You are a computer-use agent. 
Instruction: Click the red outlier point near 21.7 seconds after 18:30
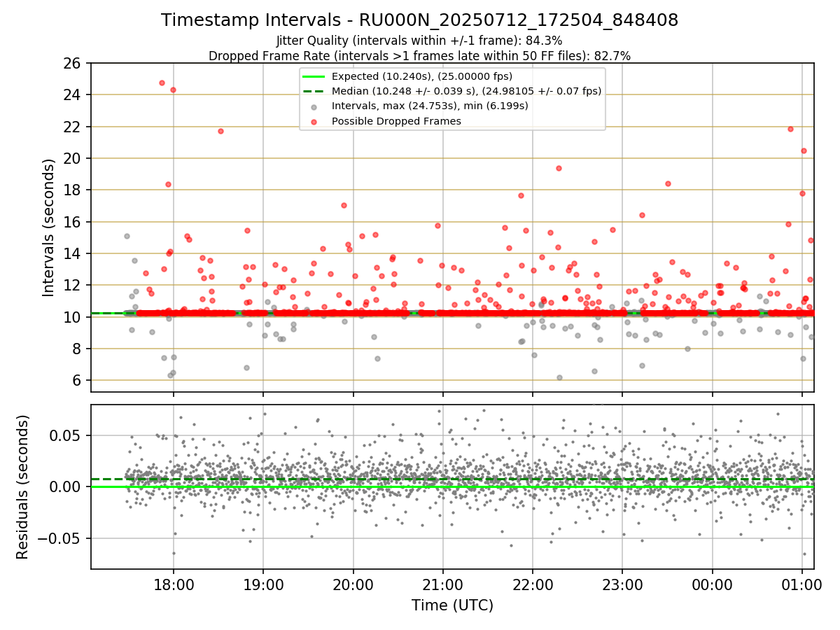click(x=220, y=131)
